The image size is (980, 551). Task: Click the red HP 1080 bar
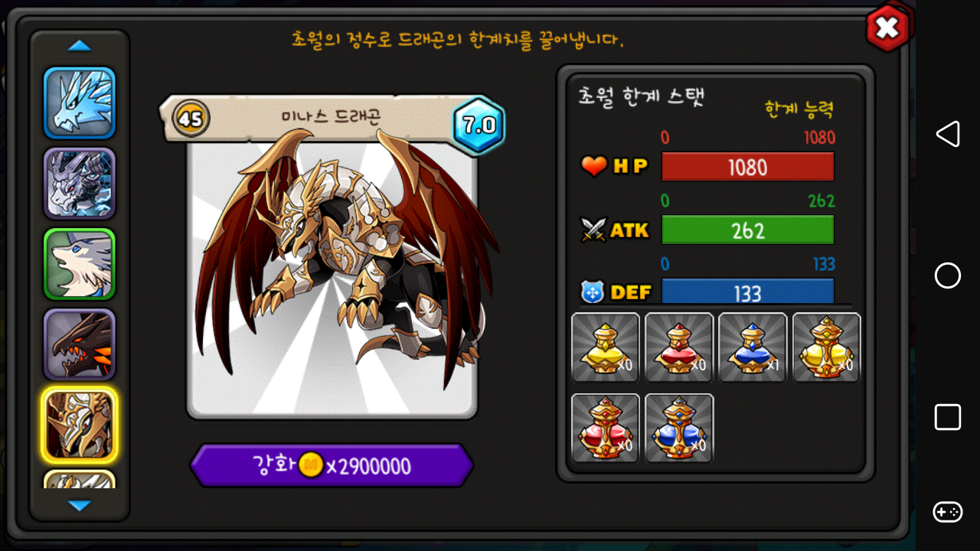(x=747, y=167)
